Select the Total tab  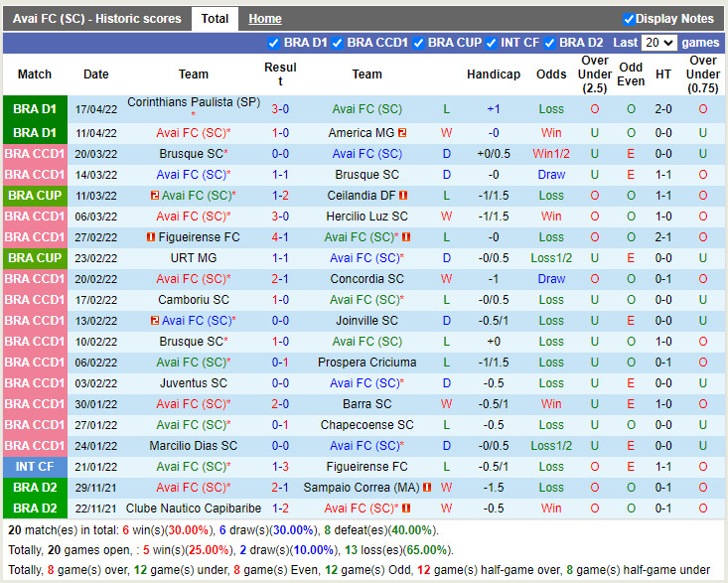[215, 19]
